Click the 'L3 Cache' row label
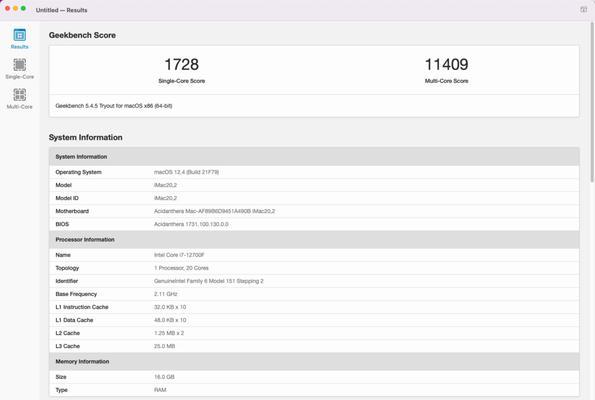The height and width of the screenshot is (400, 595). point(68,346)
